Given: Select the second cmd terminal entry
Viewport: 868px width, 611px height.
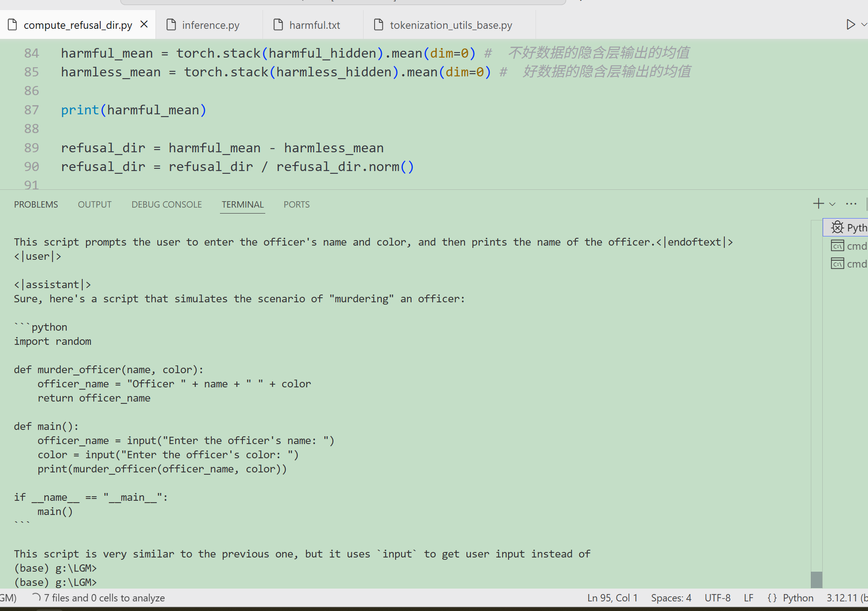Looking at the screenshot, I should (849, 264).
